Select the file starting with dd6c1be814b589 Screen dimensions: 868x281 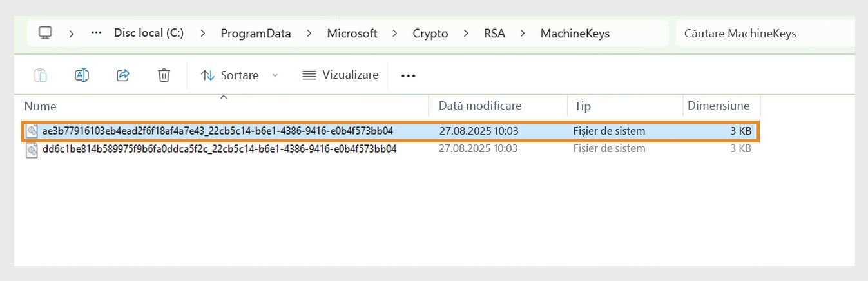(x=219, y=150)
